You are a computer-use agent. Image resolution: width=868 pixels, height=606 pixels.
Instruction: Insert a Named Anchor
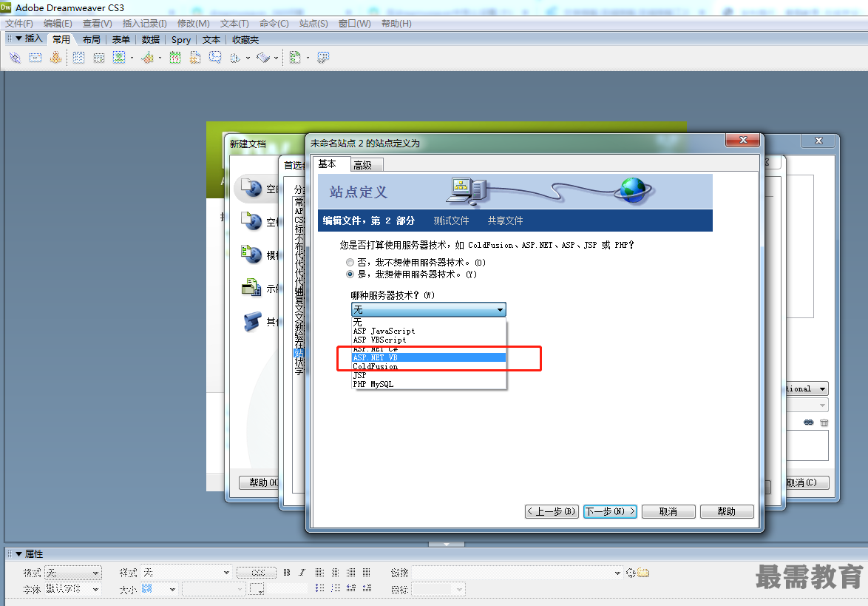tap(55, 58)
